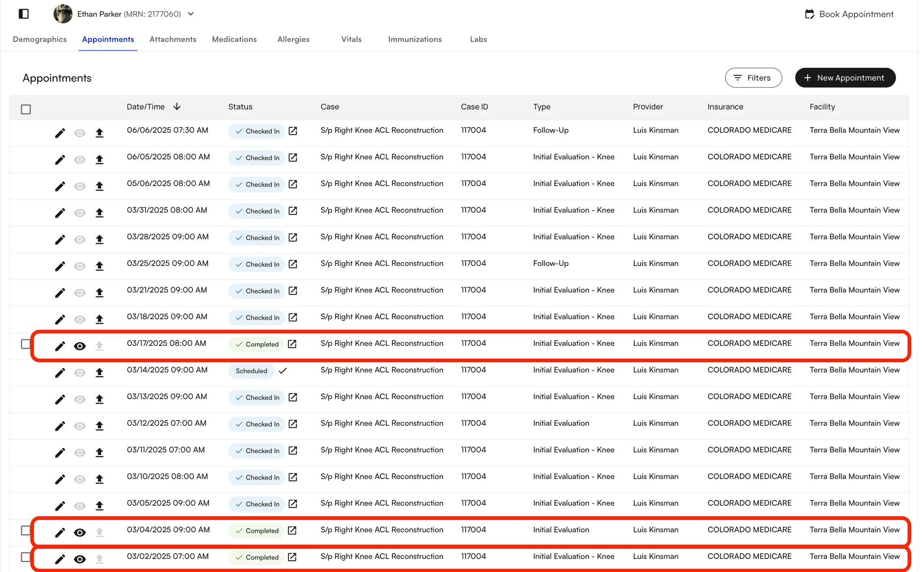Click the New Appointment button
924x572 pixels.
[845, 78]
